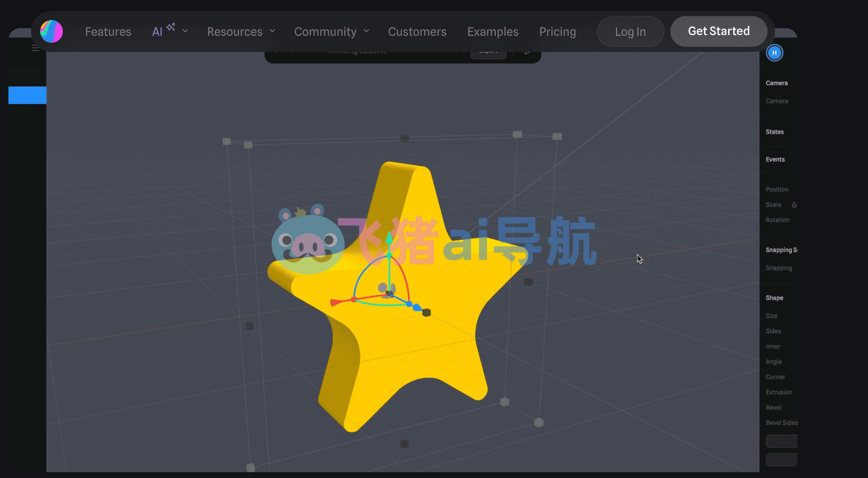The height and width of the screenshot is (478, 868).
Task: Click the Position property label
Action: pos(777,189)
